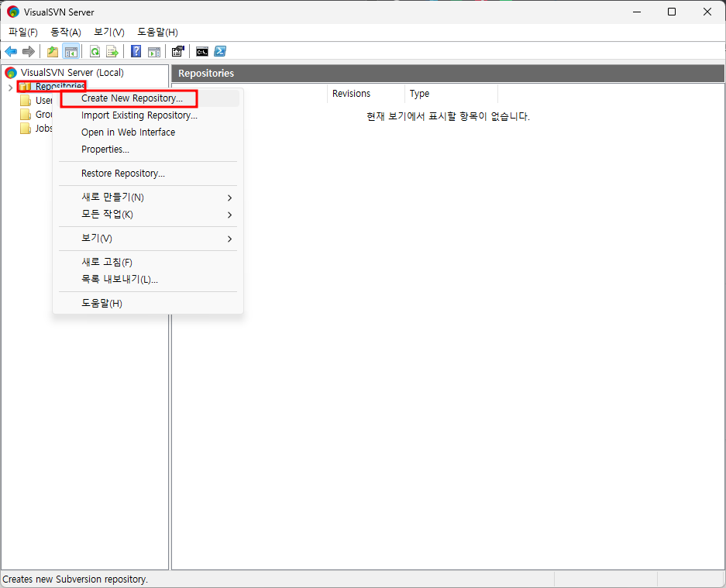Screen dimensions: 726x588
Task: Expand the 모든 작업(K) submenu
Action: click(148, 215)
